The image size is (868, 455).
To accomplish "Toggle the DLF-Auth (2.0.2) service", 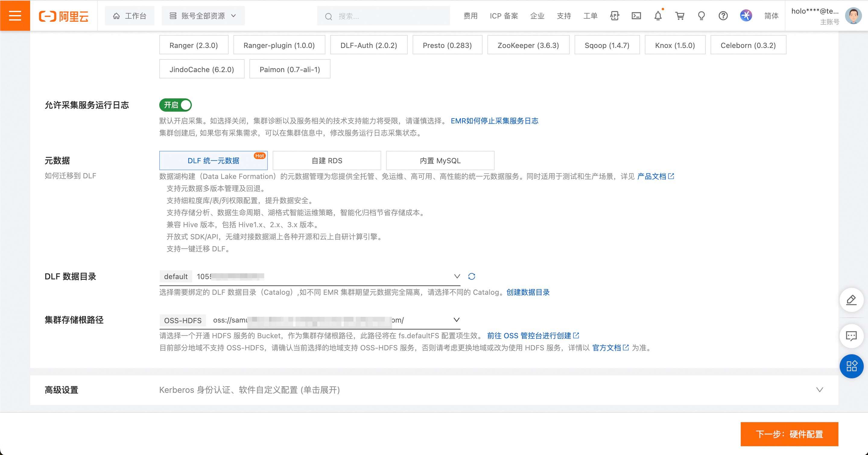I will pos(369,45).
